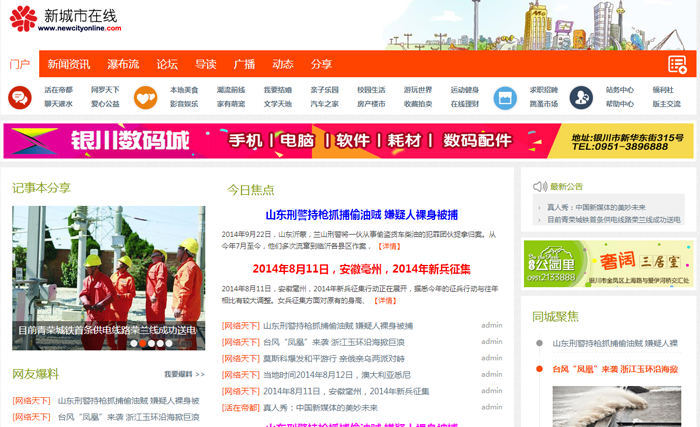Expand 【详情】 under the 山东刑警 headline
This screenshot has height=427, width=700.
388,245
